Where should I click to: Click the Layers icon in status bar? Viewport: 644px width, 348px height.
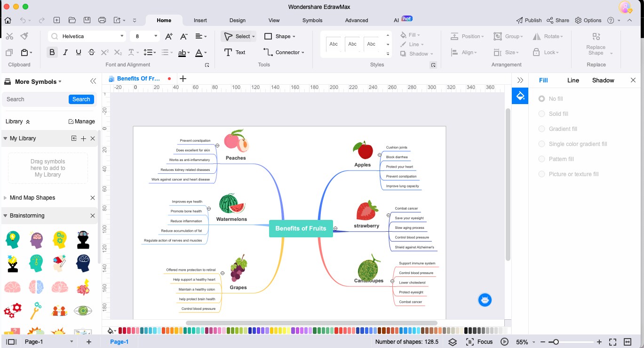tap(453, 342)
